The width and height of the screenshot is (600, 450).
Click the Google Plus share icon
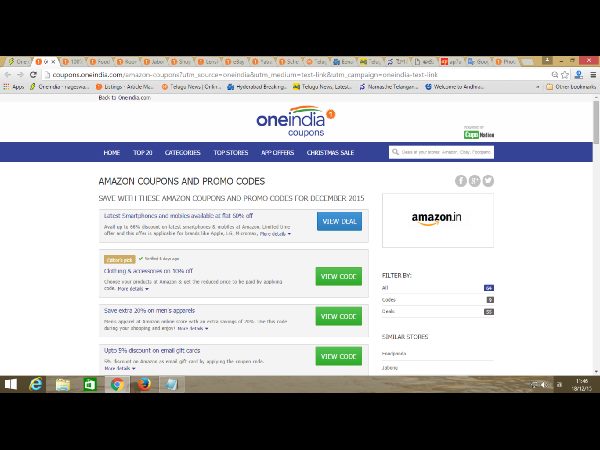475,181
